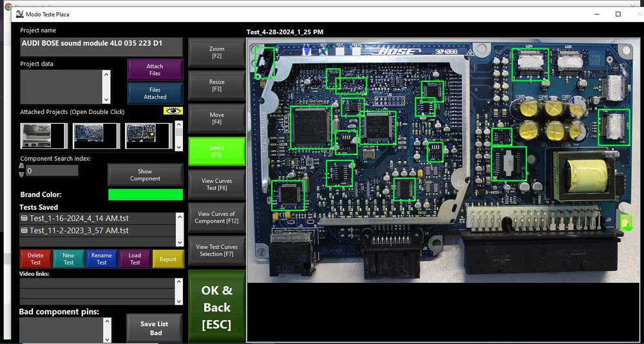
Task: Open View Curves Test [F6]
Action: [216, 184]
